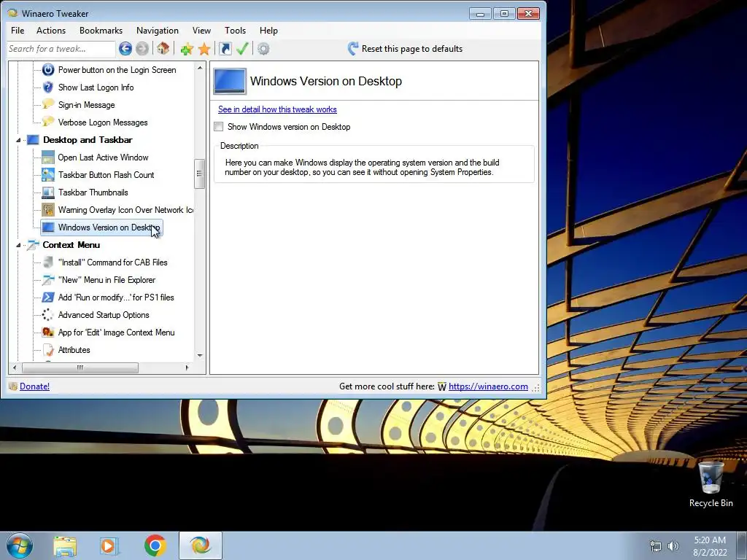The image size is (747, 560).
Task: Click the Taskbar Thumbnails icon
Action: tap(48, 192)
